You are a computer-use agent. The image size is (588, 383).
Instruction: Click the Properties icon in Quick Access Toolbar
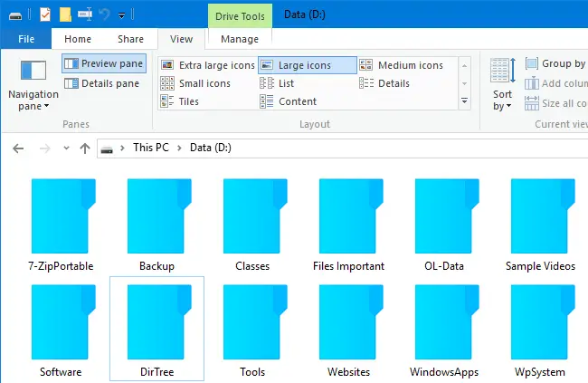point(45,14)
